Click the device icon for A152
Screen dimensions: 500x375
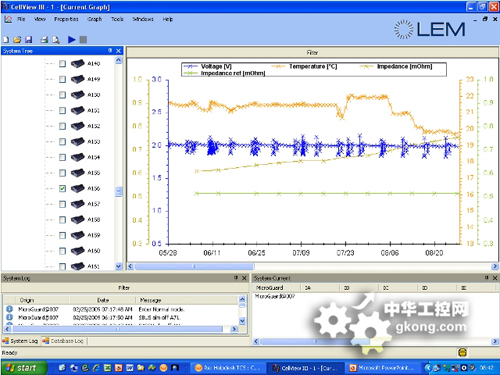(x=77, y=126)
